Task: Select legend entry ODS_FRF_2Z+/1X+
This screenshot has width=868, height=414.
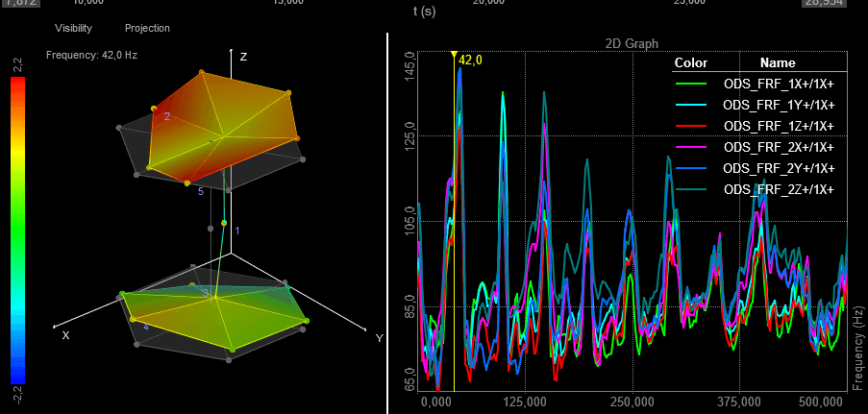Action: click(779, 189)
